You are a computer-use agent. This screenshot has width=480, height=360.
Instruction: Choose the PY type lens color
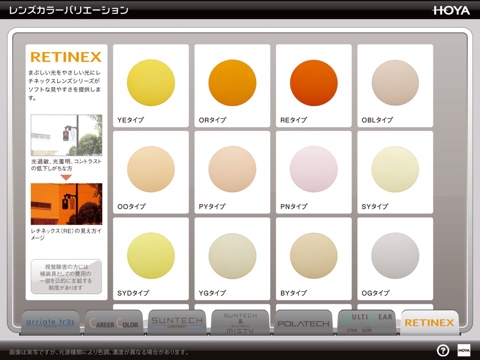232,172
